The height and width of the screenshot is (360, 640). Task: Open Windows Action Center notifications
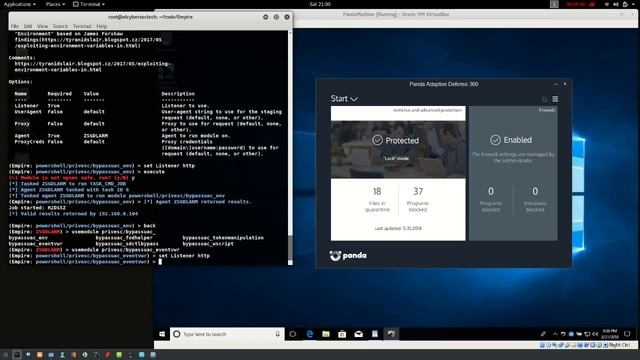coord(627,334)
